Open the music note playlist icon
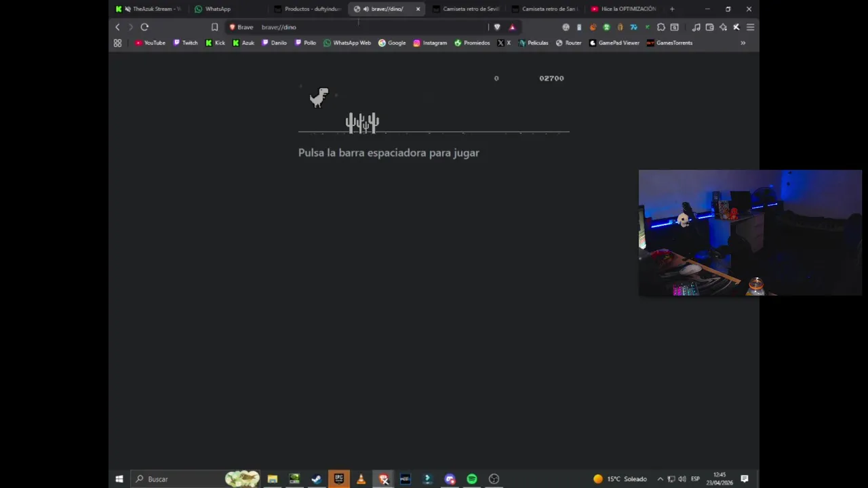The image size is (868, 488). pyautogui.click(x=696, y=27)
